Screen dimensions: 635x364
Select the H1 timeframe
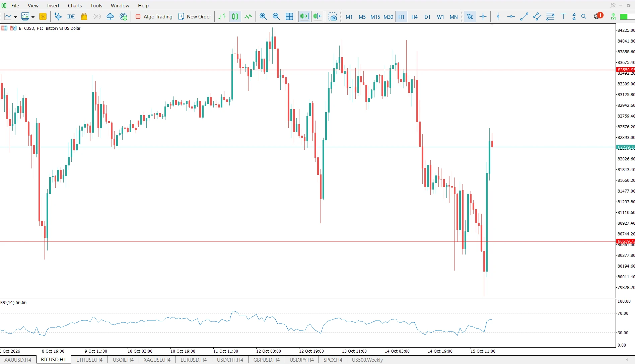(401, 17)
